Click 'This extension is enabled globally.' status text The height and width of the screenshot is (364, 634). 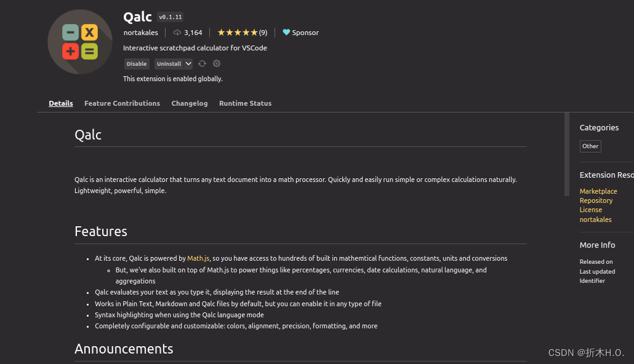click(172, 79)
